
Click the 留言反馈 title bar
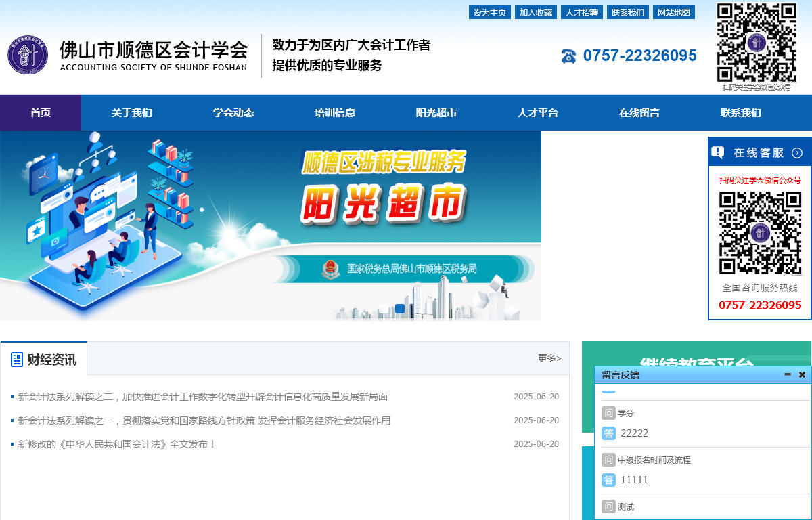pyautogui.click(x=702, y=374)
